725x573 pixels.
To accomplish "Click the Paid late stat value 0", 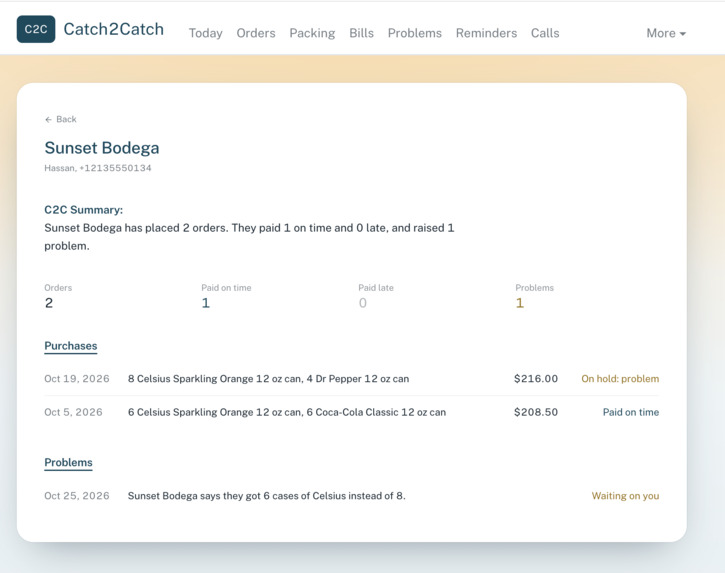I will pyautogui.click(x=362, y=303).
